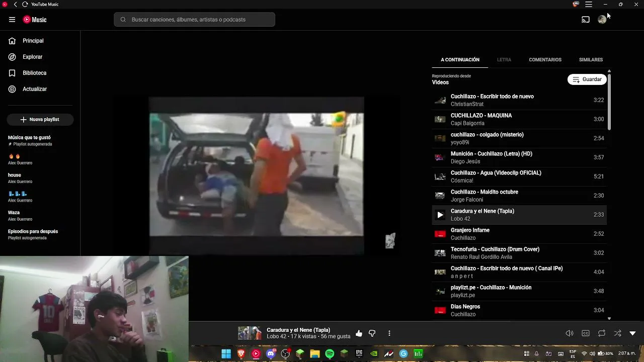Play 'Dias Negros' from queue
Viewport: 644px width, 362px height.
coord(519,310)
